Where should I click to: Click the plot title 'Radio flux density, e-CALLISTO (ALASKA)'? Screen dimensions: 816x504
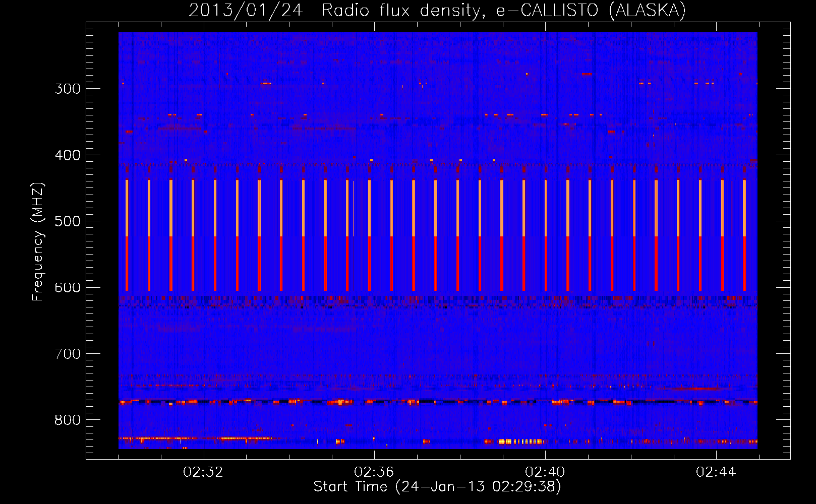coord(503,10)
